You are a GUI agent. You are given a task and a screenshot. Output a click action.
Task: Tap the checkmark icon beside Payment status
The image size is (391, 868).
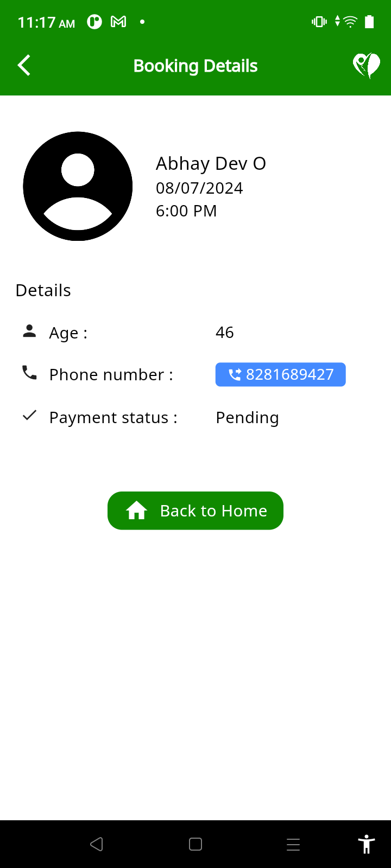pos(29,416)
